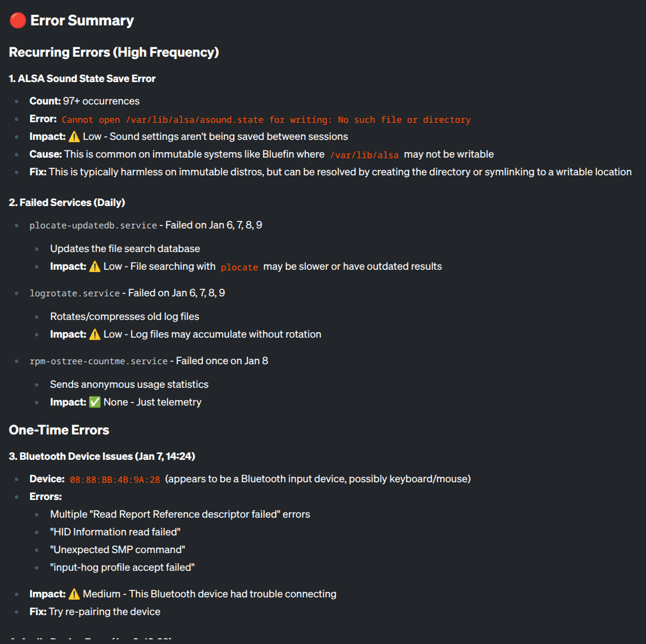This screenshot has height=644, width=646.
Task: Click the Bluetooth Device Issues heading
Action: tap(102, 456)
